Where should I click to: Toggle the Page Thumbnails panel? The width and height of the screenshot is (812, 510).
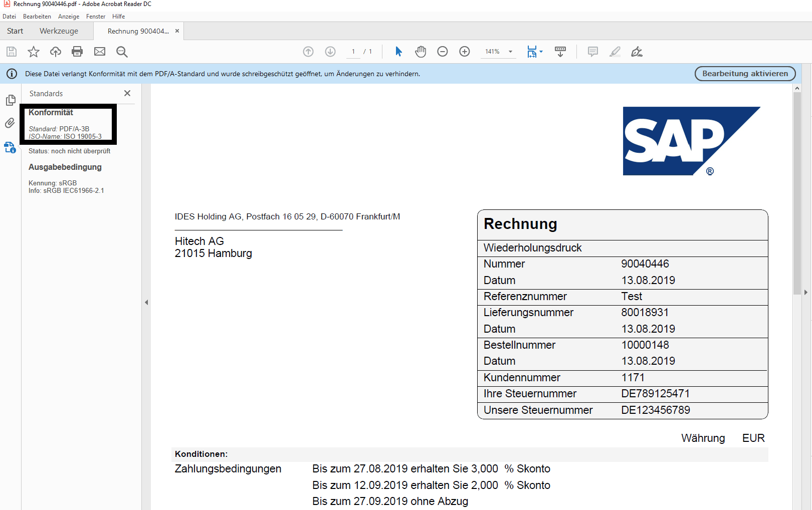coord(10,100)
